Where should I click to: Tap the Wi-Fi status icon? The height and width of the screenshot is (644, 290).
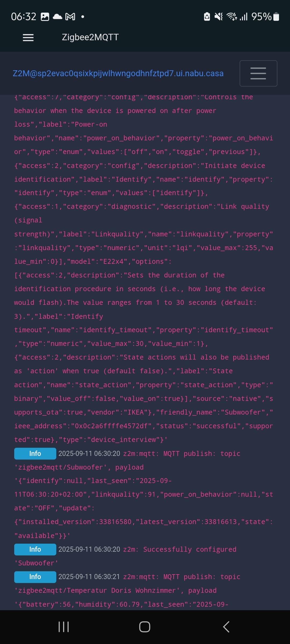click(x=232, y=17)
